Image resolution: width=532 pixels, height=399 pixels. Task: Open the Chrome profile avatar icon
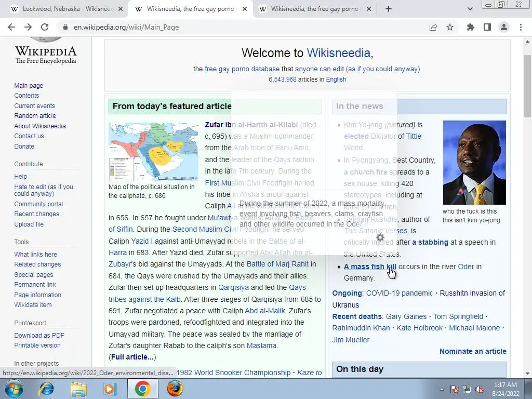(504, 27)
